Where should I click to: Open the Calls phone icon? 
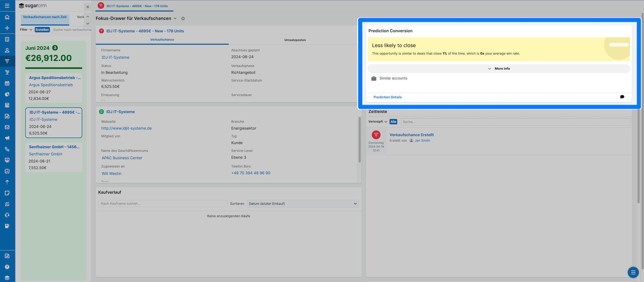coord(7,149)
